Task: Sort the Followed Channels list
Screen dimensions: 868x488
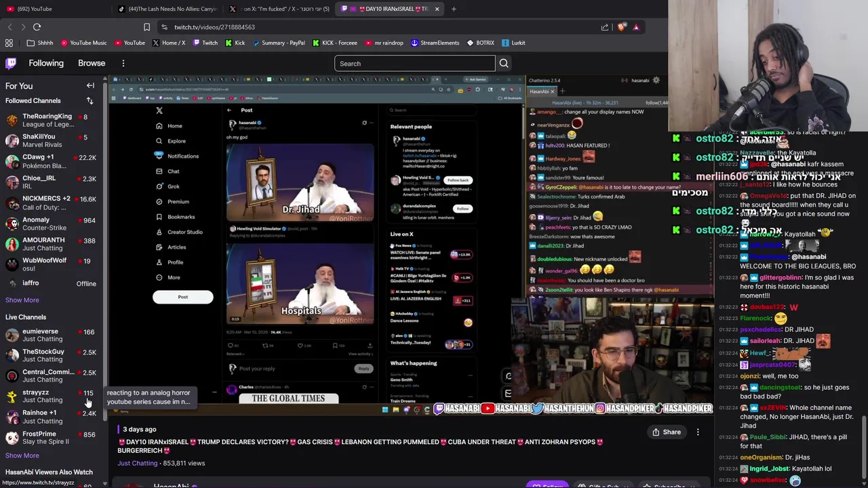Action: pos(90,101)
